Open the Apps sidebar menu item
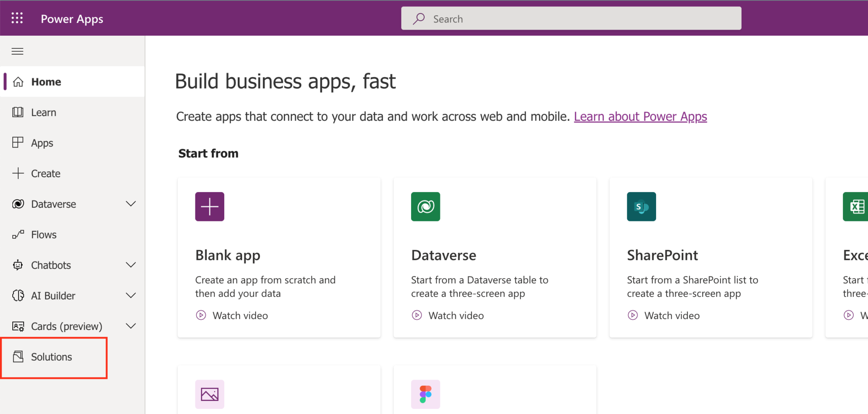Image resolution: width=868 pixels, height=414 pixels. (42, 143)
